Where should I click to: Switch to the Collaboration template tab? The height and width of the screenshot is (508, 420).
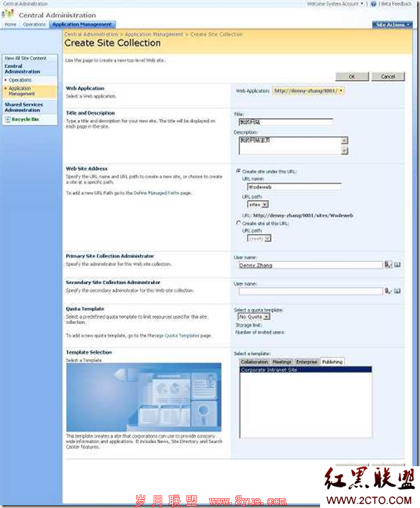[x=254, y=362]
